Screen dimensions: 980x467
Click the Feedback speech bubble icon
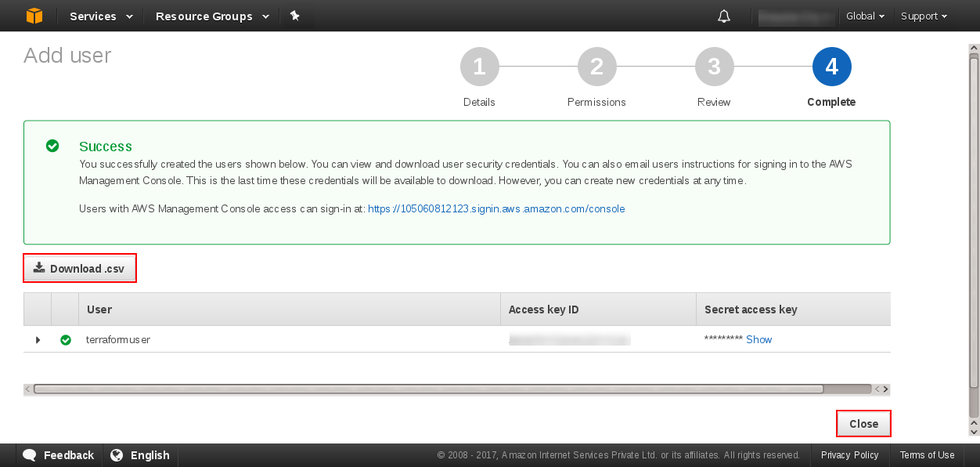point(30,455)
